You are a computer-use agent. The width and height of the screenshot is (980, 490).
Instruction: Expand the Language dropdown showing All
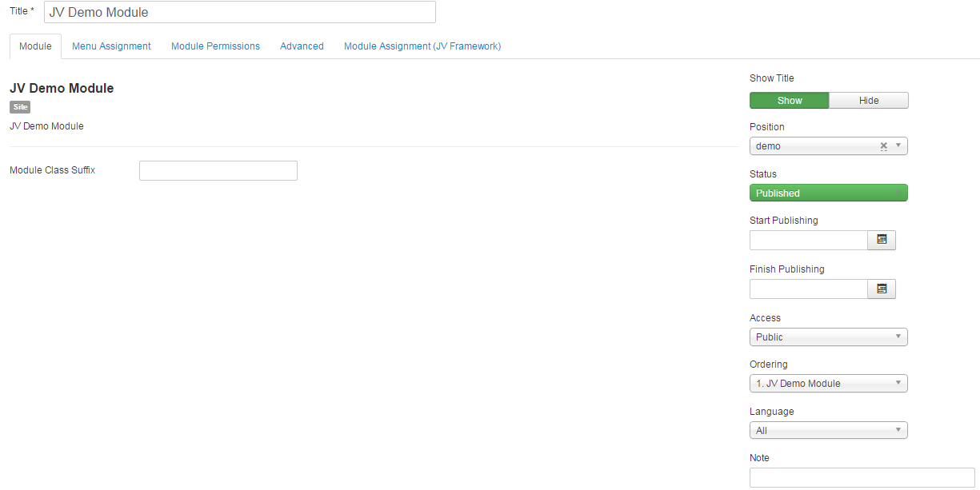pos(829,430)
